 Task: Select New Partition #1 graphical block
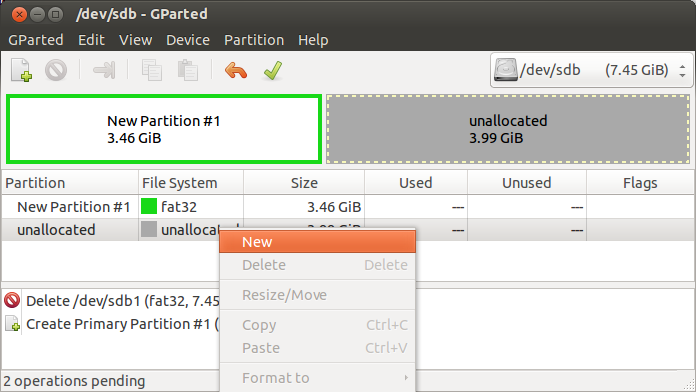pyautogui.click(x=164, y=129)
